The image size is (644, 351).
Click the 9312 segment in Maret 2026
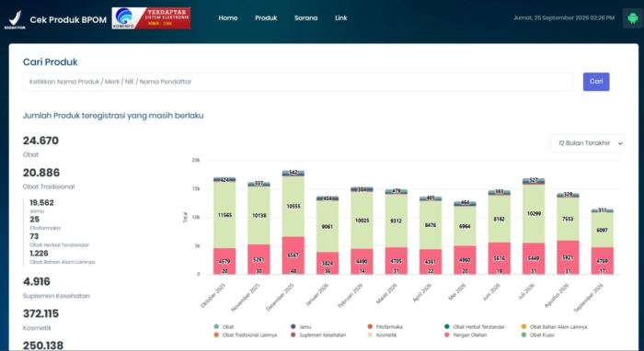397,221
